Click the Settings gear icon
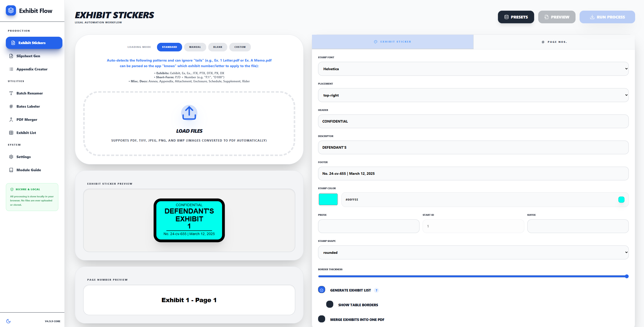 11,157
